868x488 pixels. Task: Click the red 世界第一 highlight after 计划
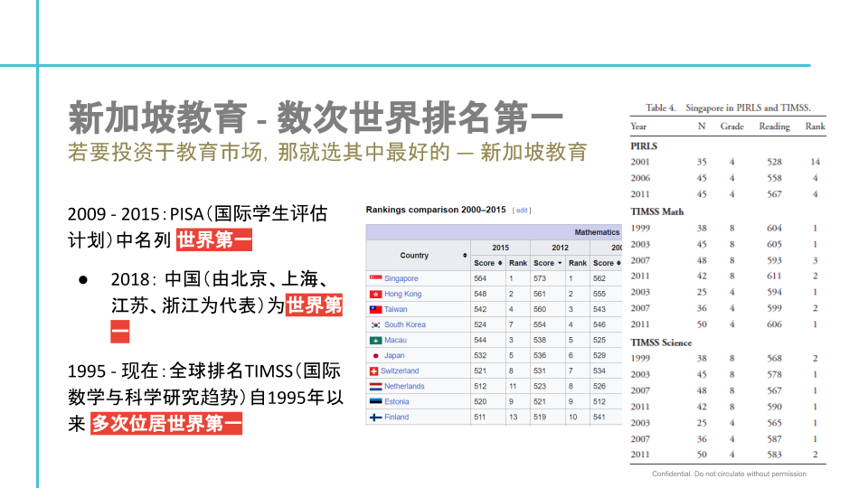[214, 240]
